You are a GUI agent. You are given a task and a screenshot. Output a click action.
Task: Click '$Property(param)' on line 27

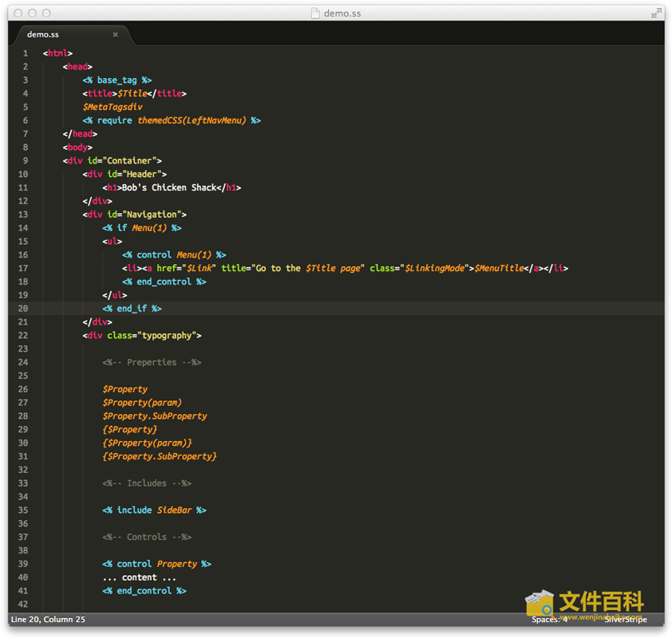point(142,403)
